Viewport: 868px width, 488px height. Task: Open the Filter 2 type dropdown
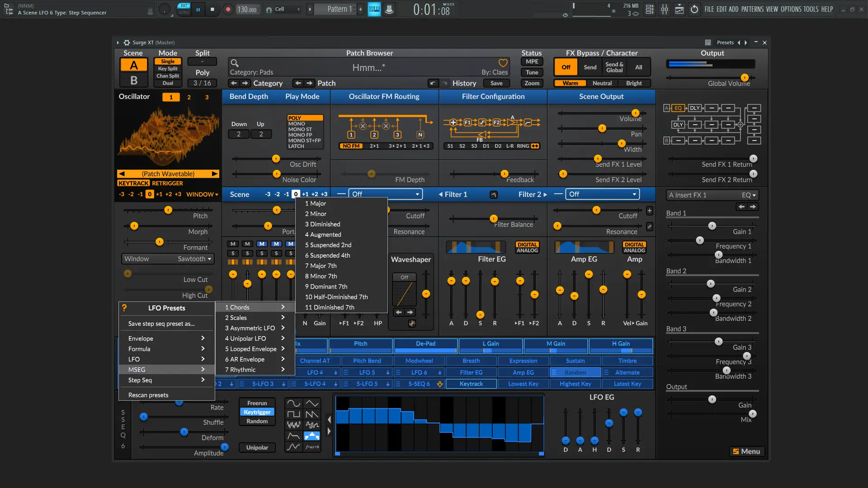pyautogui.click(x=603, y=194)
